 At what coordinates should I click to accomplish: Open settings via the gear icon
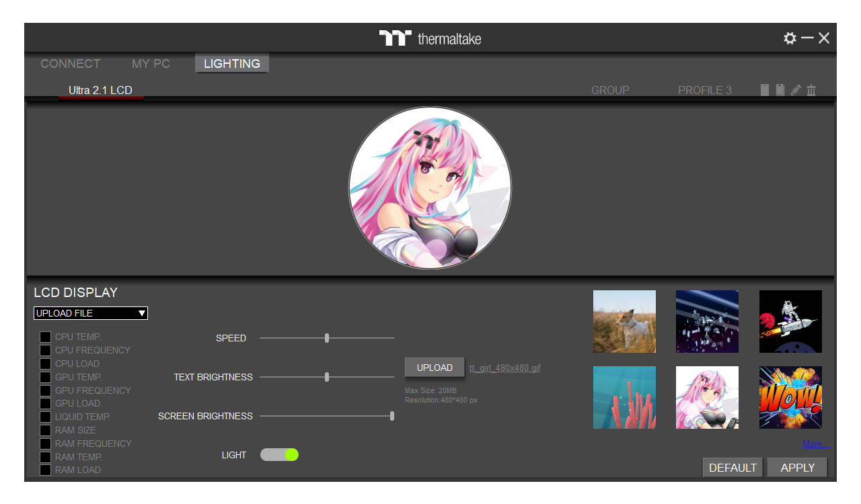pos(790,38)
